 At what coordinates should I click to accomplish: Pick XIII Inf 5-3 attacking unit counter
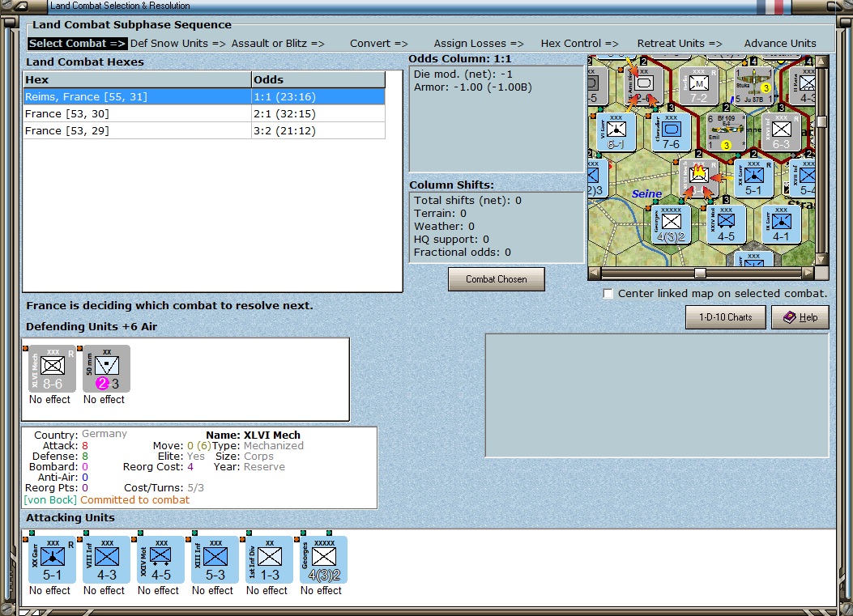coord(215,560)
